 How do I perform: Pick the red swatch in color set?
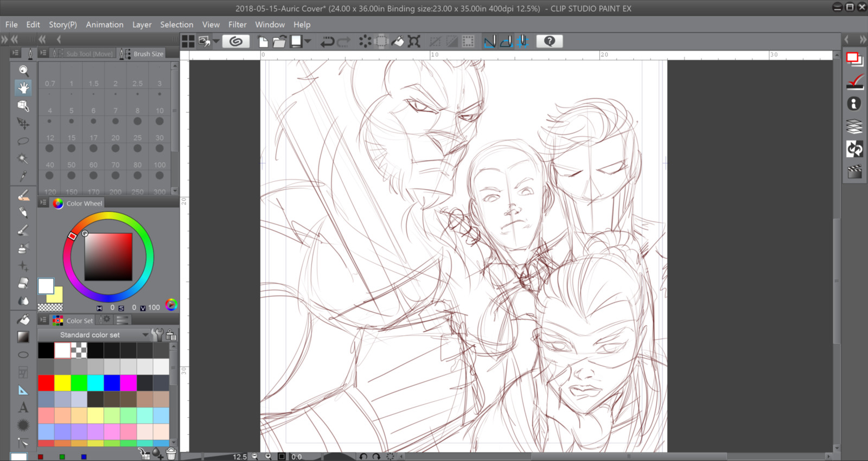46,383
